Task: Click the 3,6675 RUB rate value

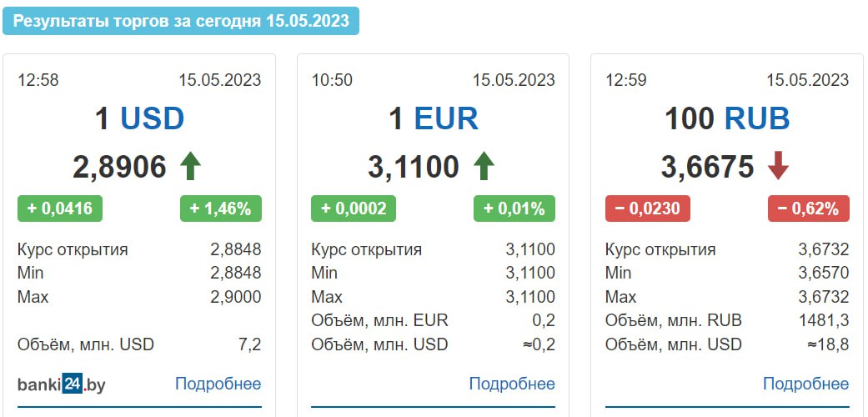Action: pos(707,167)
